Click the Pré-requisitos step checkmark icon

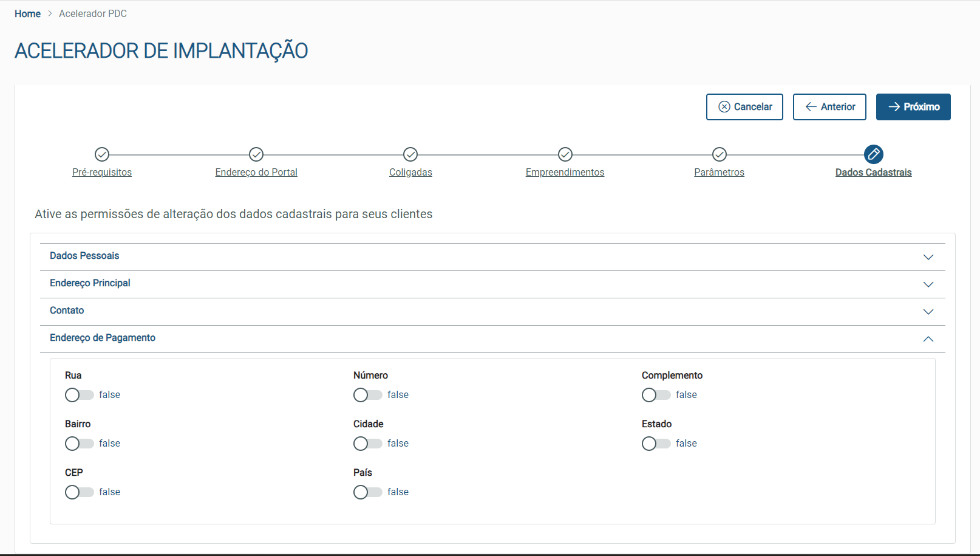pyautogui.click(x=102, y=154)
